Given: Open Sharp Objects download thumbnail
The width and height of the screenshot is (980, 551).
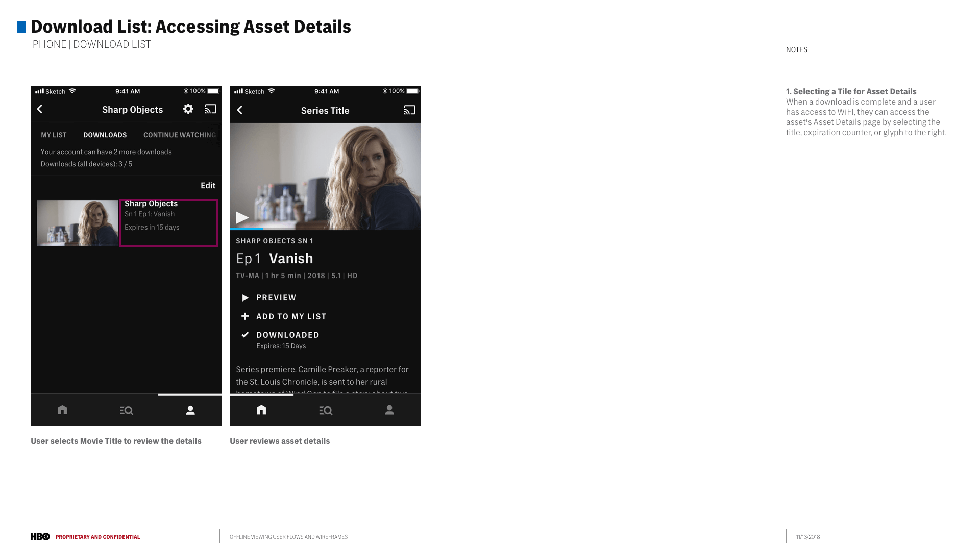Looking at the screenshot, I should (78, 223).
